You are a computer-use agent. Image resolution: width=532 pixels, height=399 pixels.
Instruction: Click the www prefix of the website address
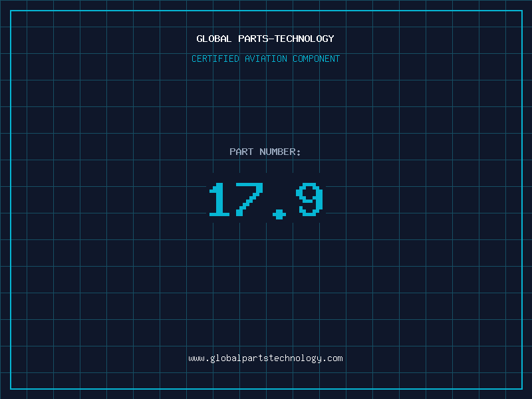(x=196, y=358)
